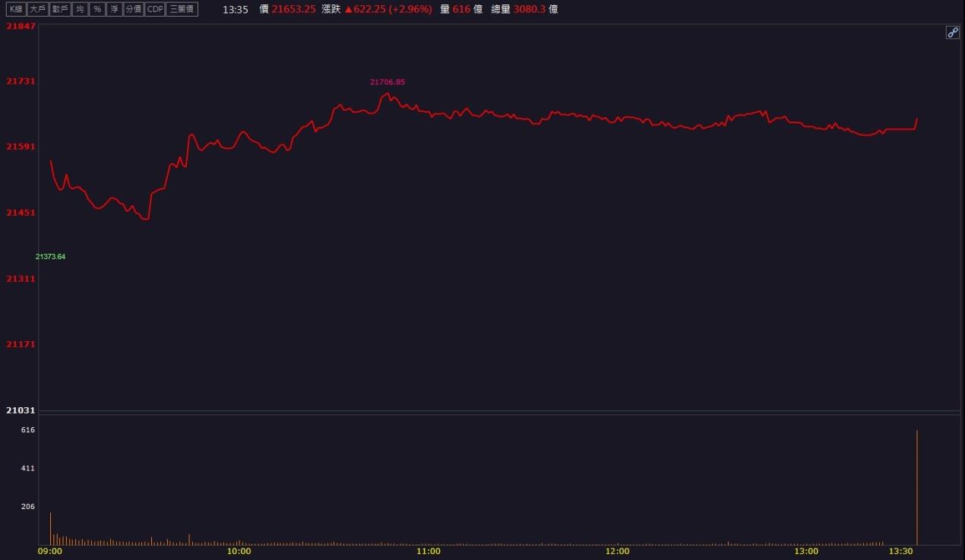Viewport: 965px width, 560px height.
Task: Select the 大戶 toolbar button
Action: tap(38, 9)
